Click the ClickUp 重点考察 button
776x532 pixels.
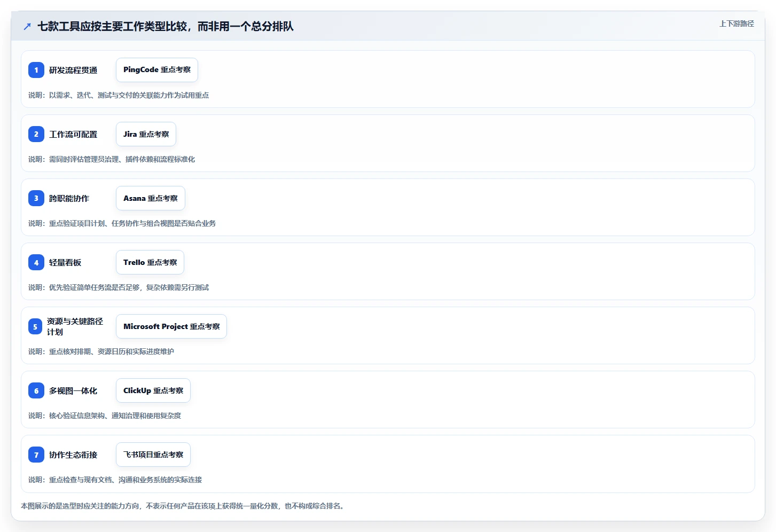coord(153,390)
